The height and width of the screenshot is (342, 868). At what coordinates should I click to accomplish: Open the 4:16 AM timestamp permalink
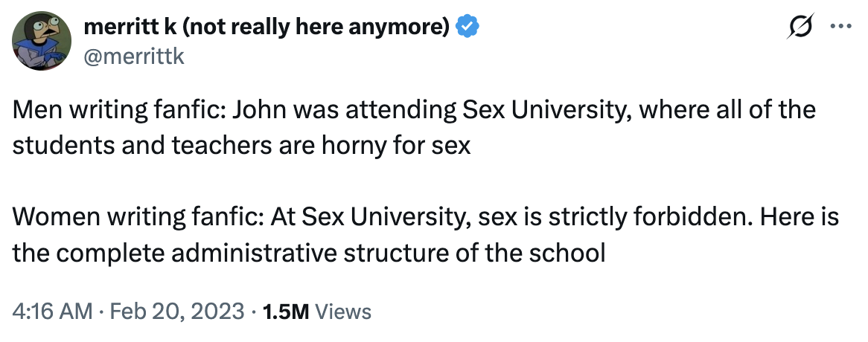tap(49, 311)
